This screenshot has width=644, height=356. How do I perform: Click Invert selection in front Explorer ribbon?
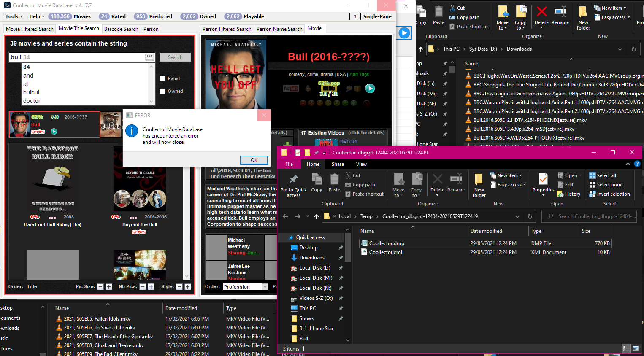(609, 194)
